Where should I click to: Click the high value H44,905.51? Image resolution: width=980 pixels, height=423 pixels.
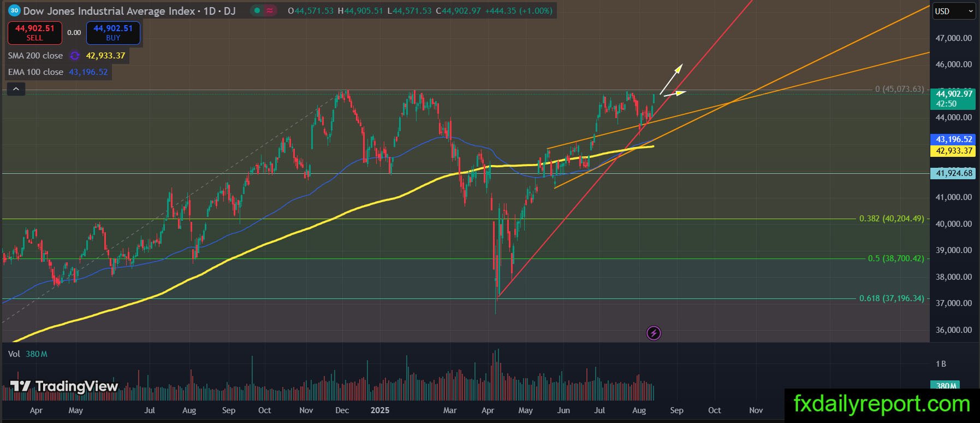(360, 11)
